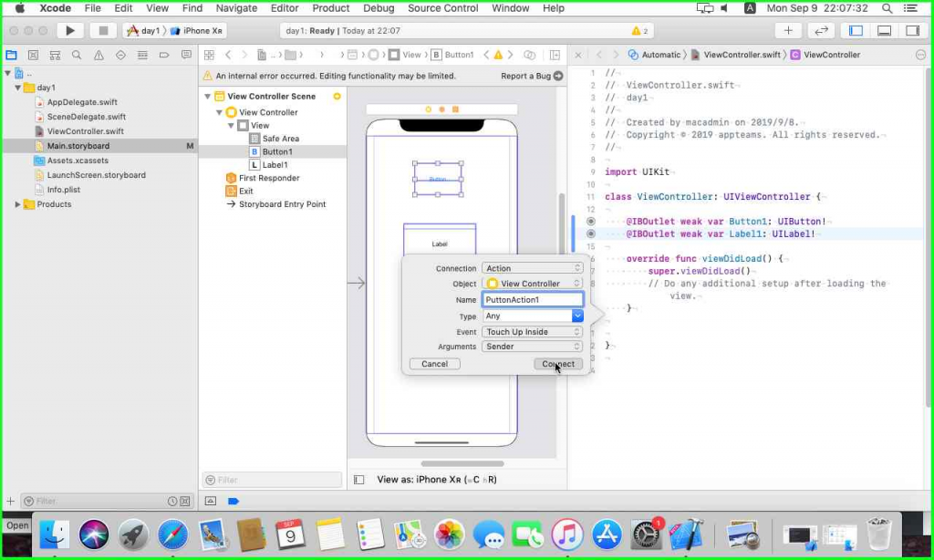The image size is (934, 560).
Task: Open App Store from the Dock
Action: tap(607, 534)
